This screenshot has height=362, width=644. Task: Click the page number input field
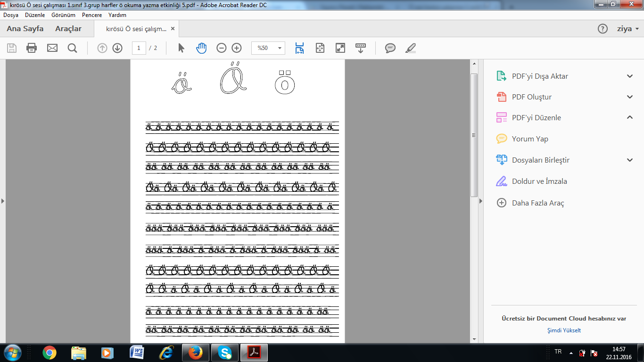pos(139,48)
